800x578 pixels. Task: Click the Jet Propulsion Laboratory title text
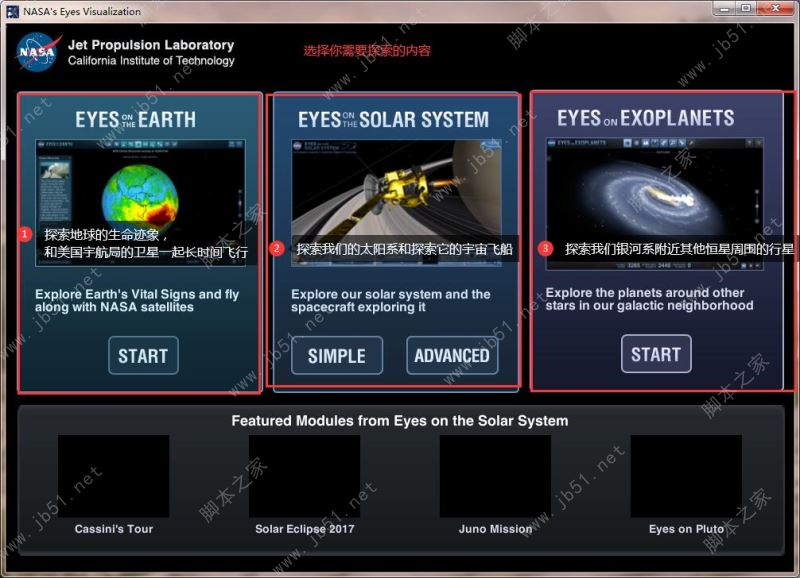[x=151, y=45]
